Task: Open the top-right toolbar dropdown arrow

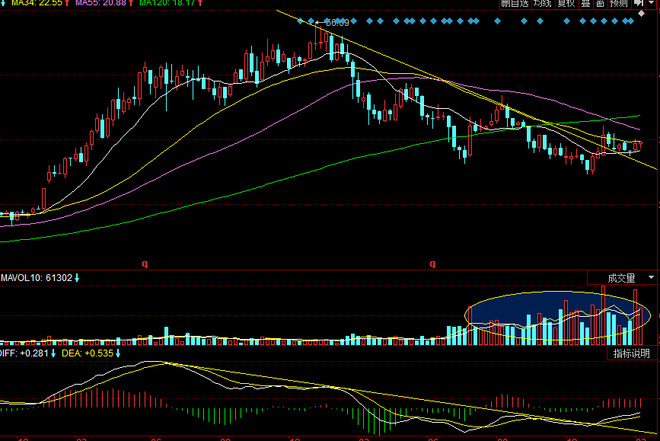Action: (652, 3)
